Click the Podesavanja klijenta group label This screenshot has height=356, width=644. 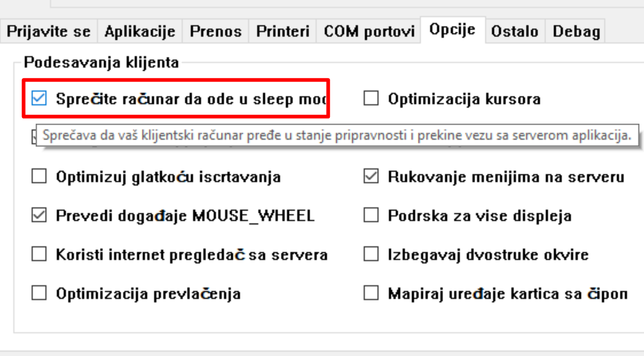[101, 62]
